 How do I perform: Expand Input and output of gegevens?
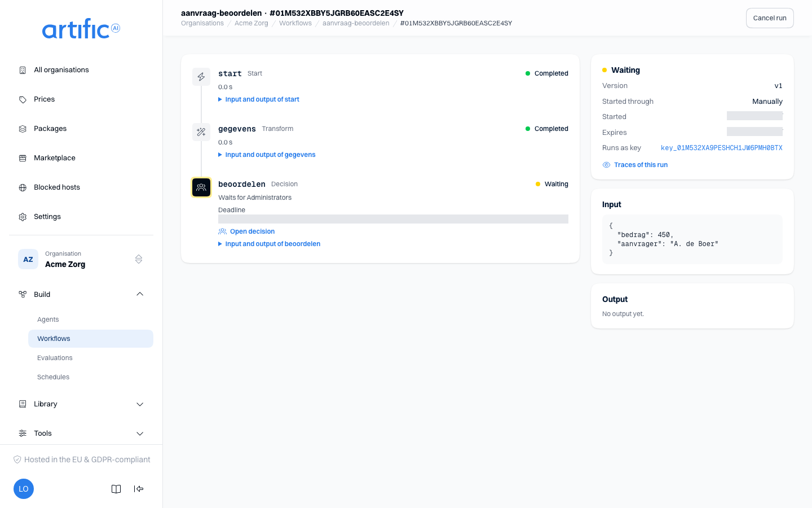tap(267, 155)
